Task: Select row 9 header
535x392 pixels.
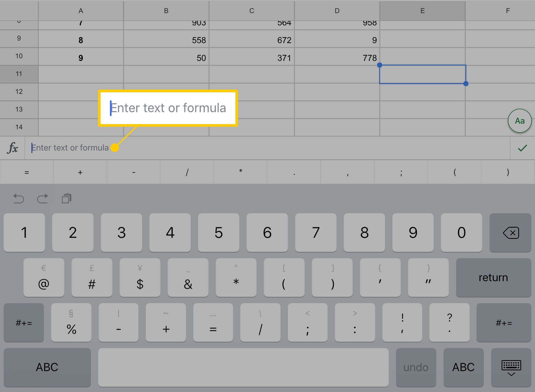Action: tap(19, 39)
